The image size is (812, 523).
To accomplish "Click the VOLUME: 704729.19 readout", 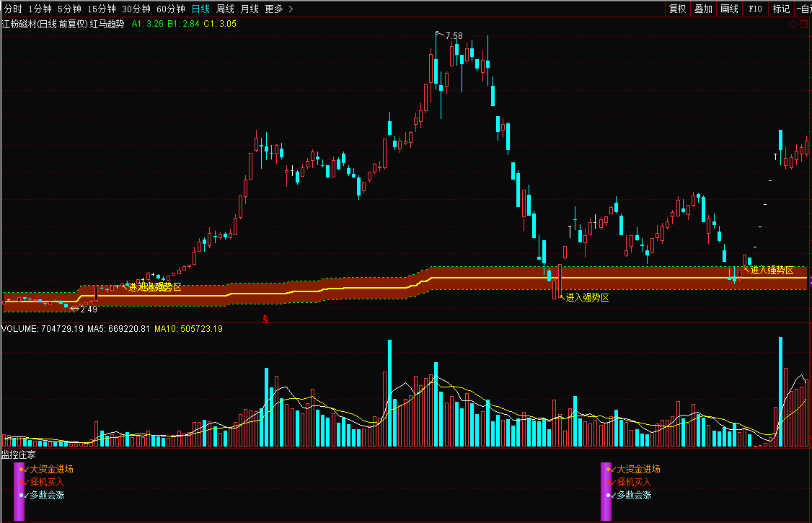I will point(43,329).
